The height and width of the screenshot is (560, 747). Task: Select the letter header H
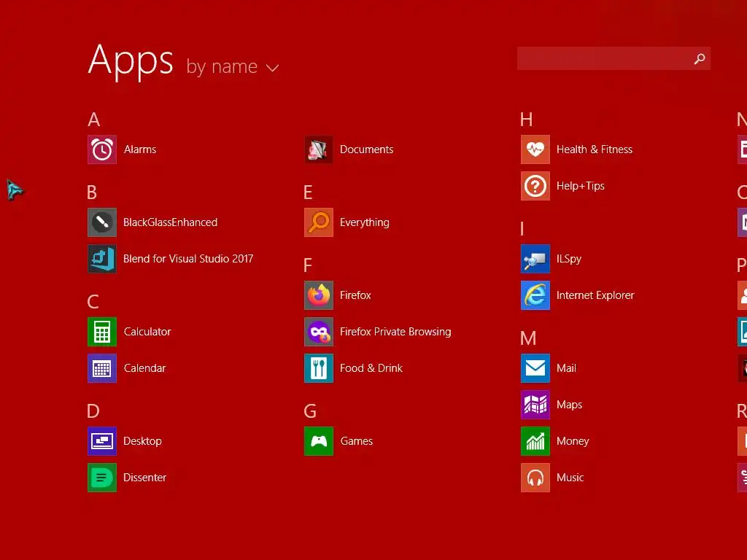point(527,120)
